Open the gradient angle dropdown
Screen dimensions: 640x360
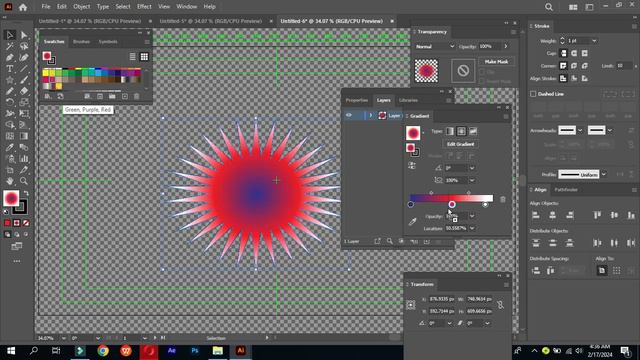click(472, 168)
